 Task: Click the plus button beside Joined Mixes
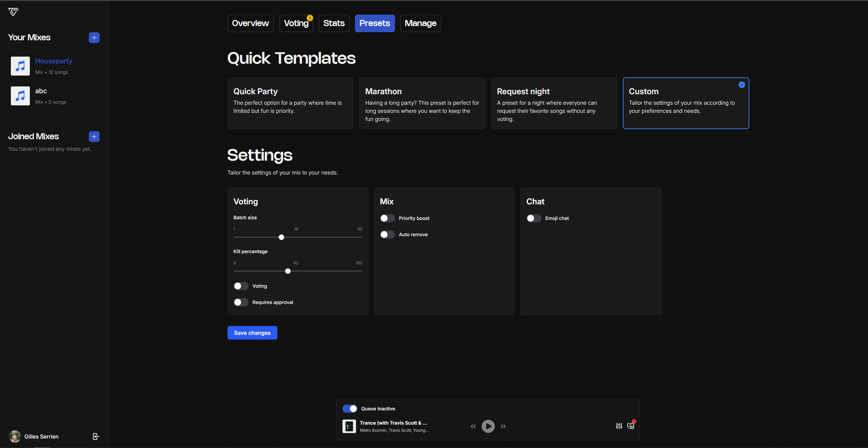[x=94, y=137]
